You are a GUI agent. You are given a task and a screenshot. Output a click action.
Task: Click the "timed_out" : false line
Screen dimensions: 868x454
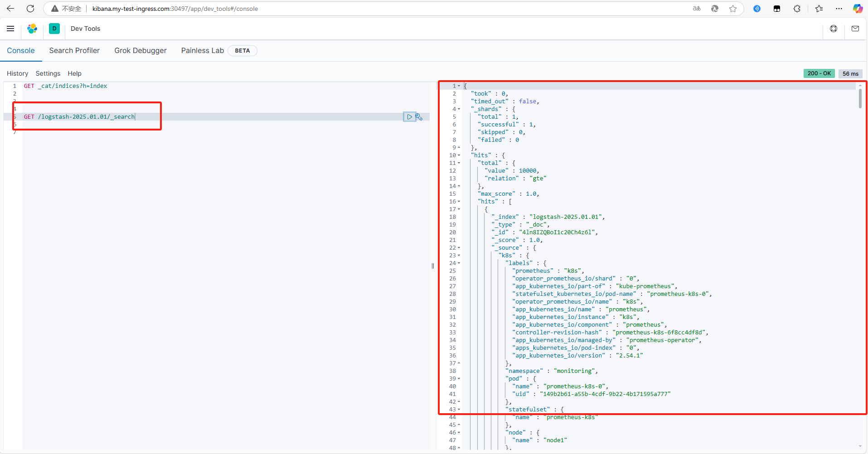click(x=505, y=101)
